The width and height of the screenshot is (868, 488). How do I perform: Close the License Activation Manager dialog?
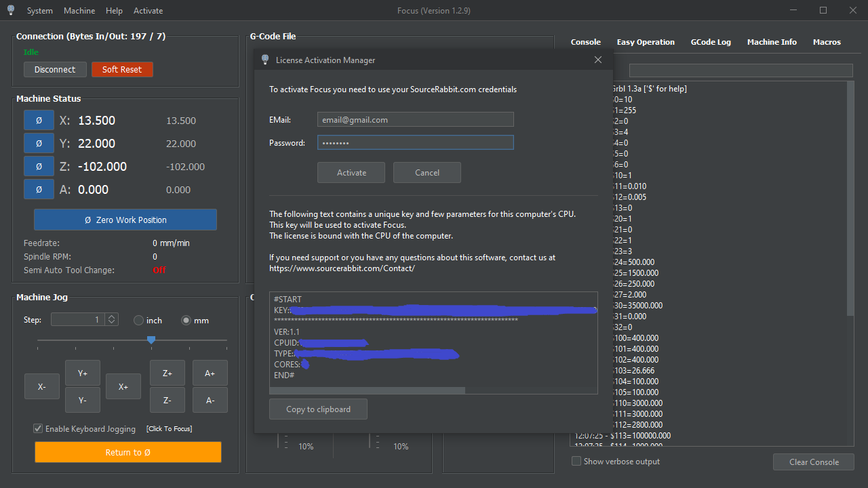598,60
